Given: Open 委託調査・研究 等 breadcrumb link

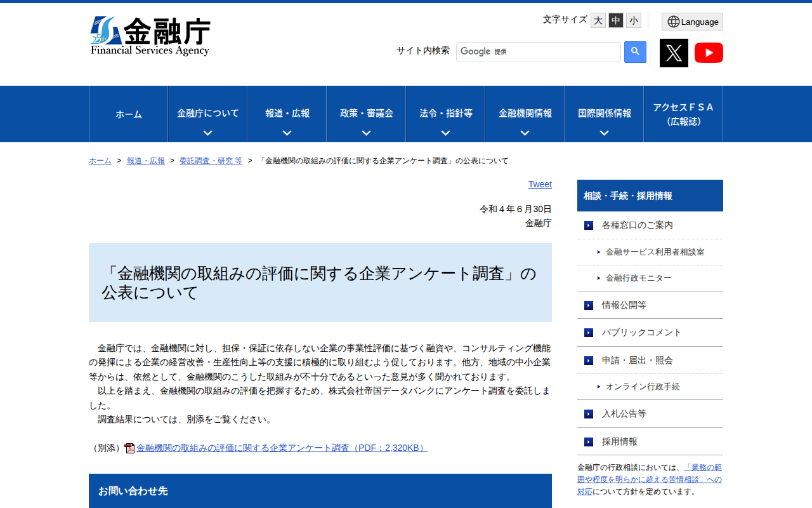Looking at the screenshot, I should coord(211,161).
